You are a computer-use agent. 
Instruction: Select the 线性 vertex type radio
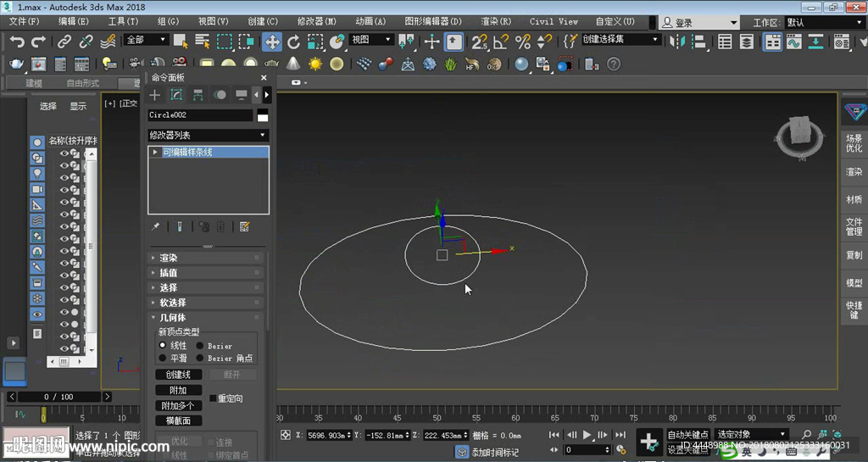162,345
